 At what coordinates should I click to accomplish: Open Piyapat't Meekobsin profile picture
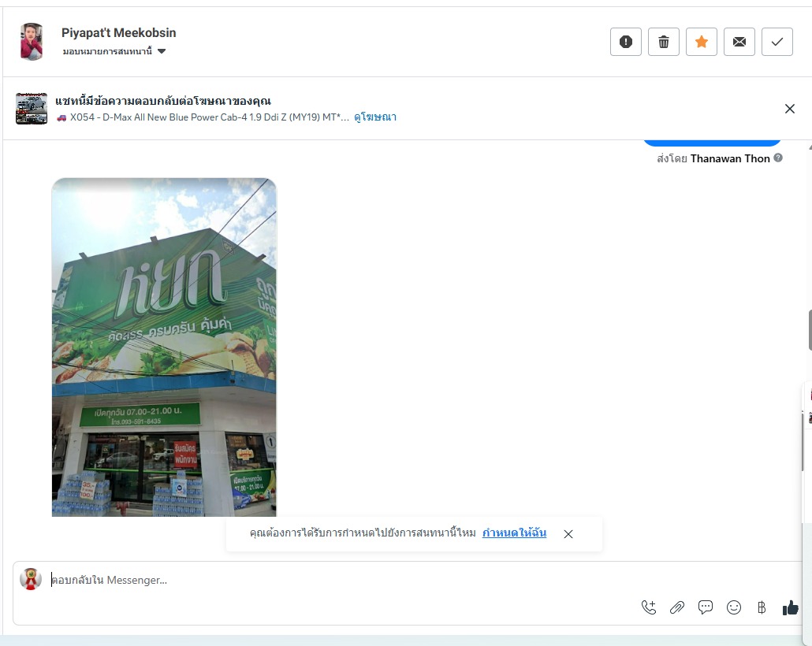[32, 42]
